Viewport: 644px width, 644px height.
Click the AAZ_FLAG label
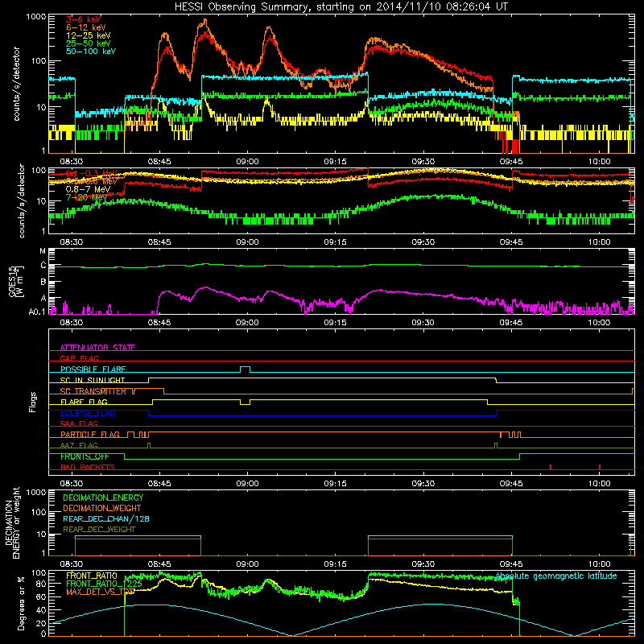point(79,446)
